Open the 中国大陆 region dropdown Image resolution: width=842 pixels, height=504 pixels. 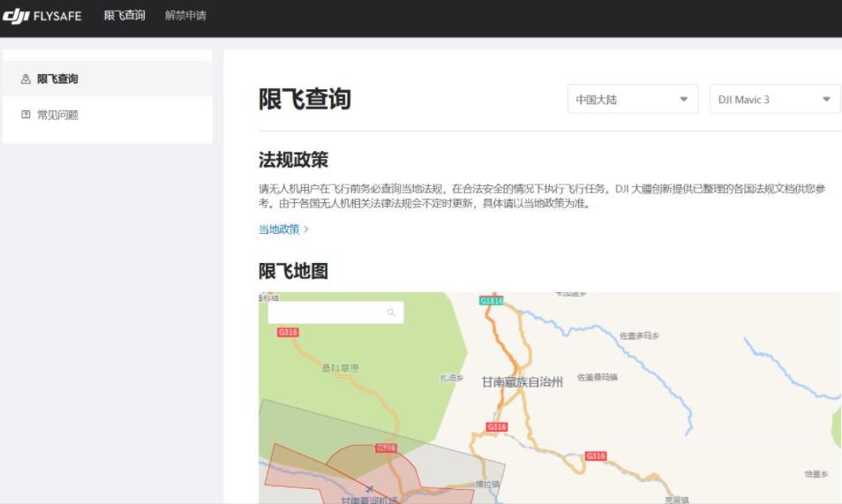pos(632,99)
